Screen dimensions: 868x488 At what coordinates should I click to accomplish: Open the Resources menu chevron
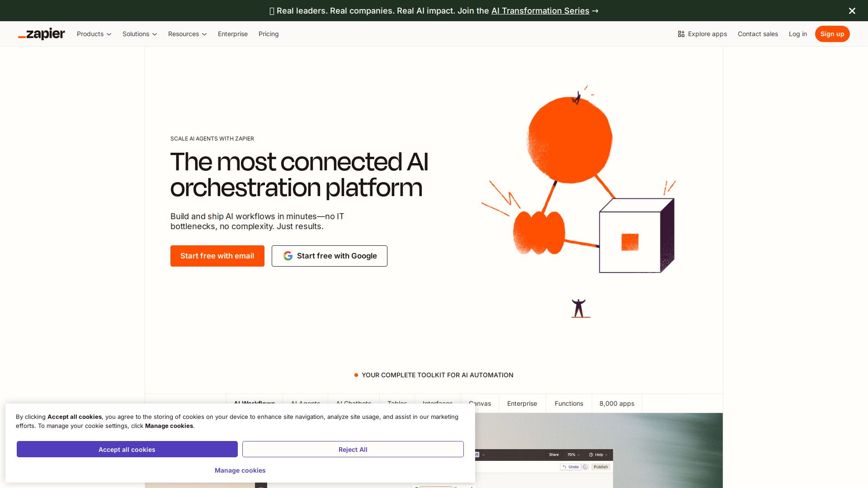coord(204,34)
